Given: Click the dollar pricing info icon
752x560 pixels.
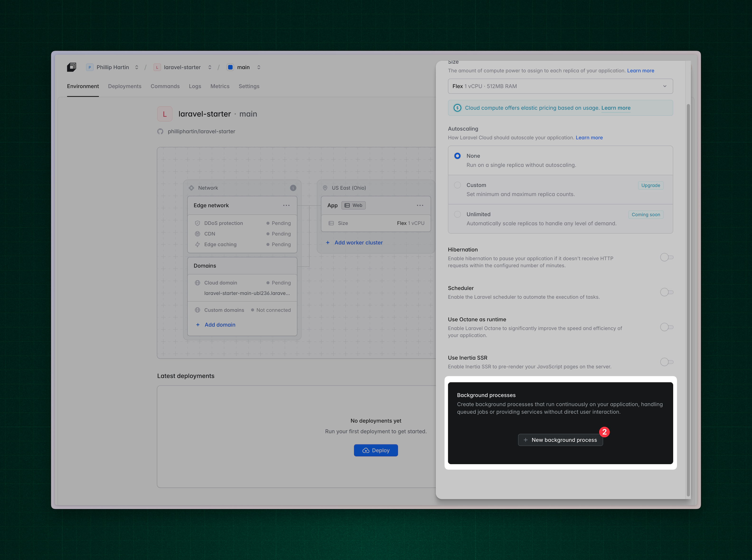Looking at the screenshot, I should pos(457,108).
